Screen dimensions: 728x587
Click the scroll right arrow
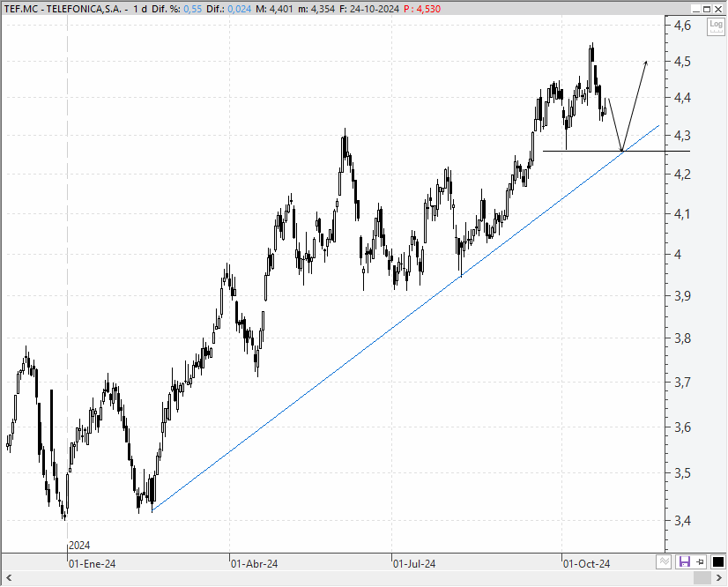[x=719, y=577]
